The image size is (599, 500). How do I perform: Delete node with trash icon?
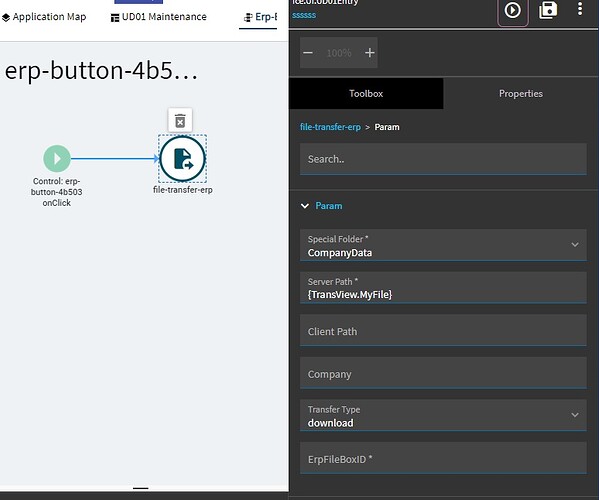click(180, 121)
